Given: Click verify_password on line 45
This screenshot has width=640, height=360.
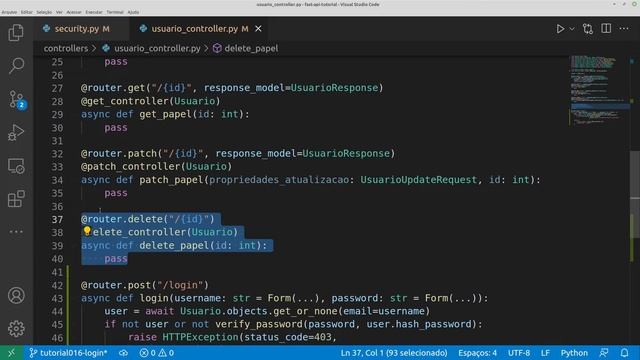Looking at the screenshot, I should [259, 324].
